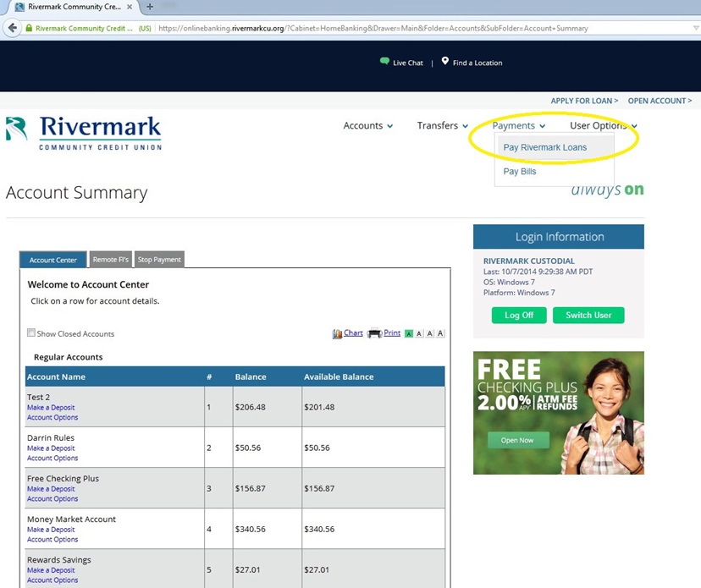701x588 pixels.
Task: Open the OPEN ACCOUNT link
Action: [x=660, y=101]
